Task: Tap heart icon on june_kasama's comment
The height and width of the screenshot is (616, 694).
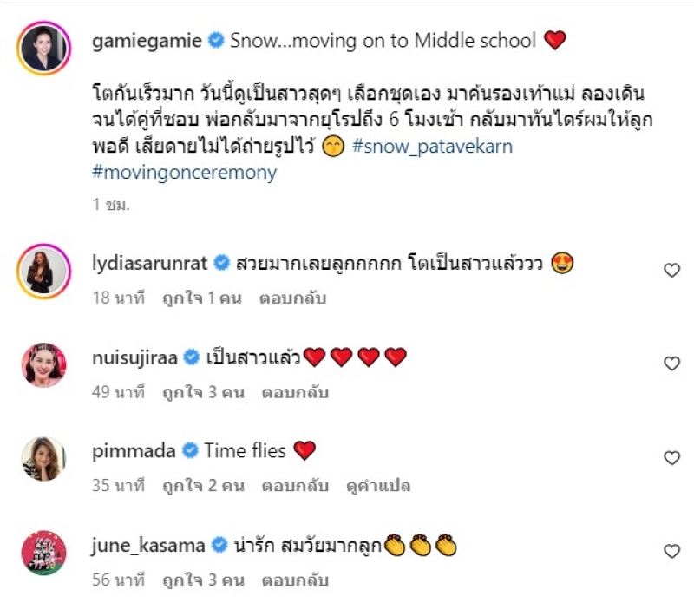Action: (671, 551)
